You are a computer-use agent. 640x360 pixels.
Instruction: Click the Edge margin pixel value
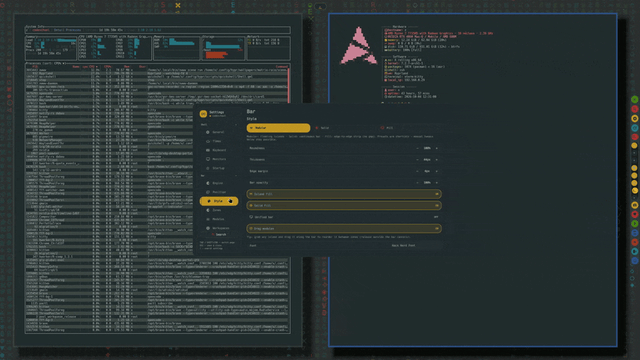427,171
